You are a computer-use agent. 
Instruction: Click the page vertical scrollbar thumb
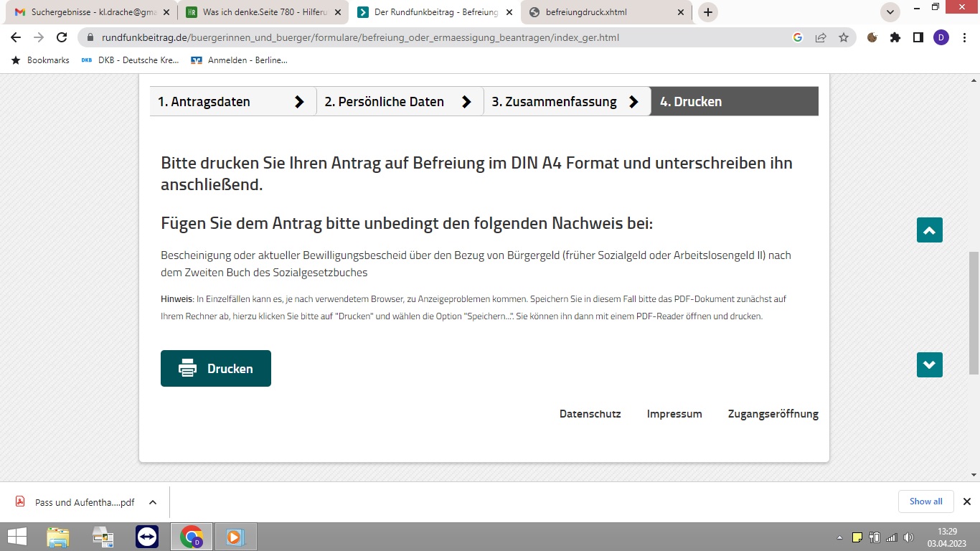coord(974,312)
